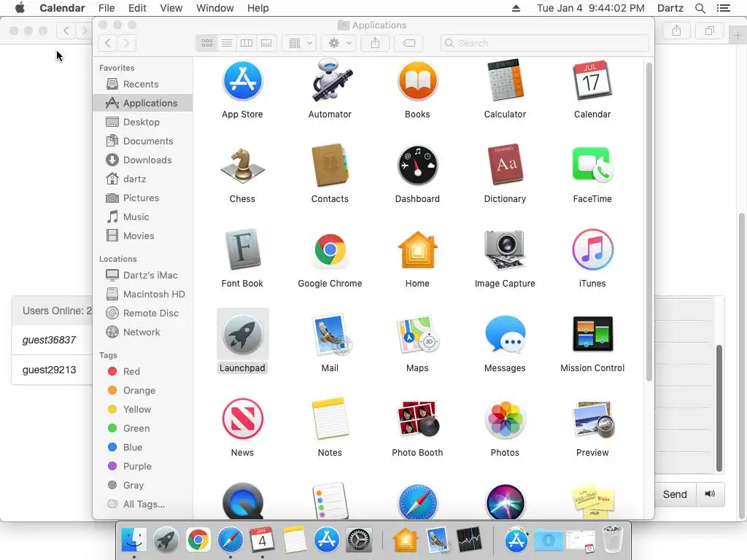Click the Launchpad app in Finder grid
This screenshot has width=747, height=560.
click(x=242, y=334)
